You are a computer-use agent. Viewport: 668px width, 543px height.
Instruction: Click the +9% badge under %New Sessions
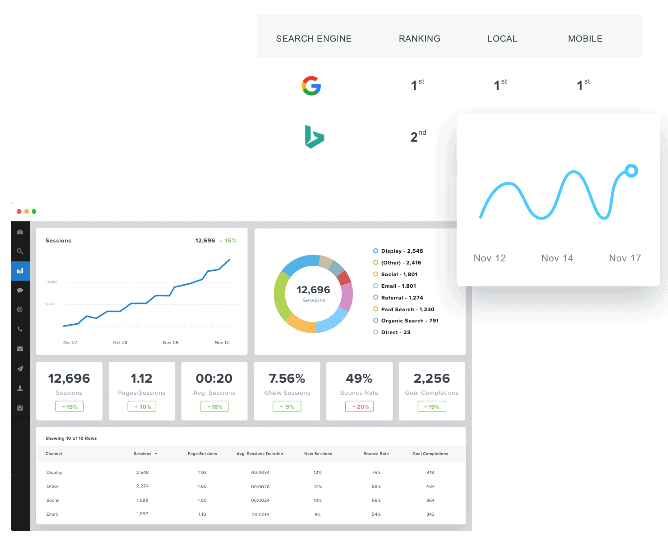click(287, 407)
